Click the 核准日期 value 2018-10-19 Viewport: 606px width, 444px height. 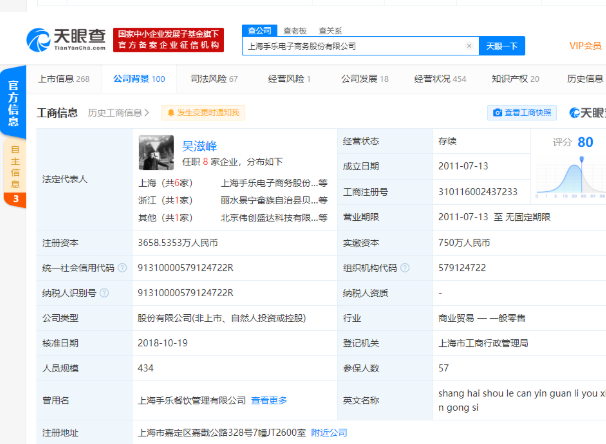pos(162,343)
